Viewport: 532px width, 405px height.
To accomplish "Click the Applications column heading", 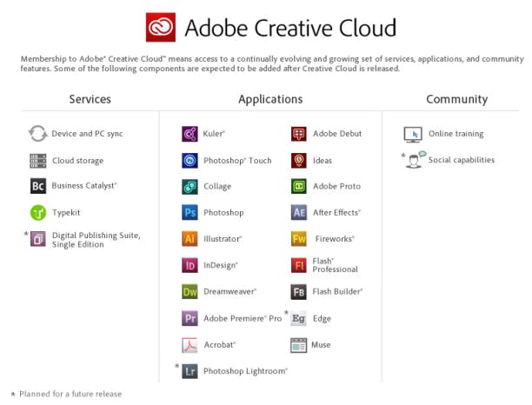I will coord(270,99).
